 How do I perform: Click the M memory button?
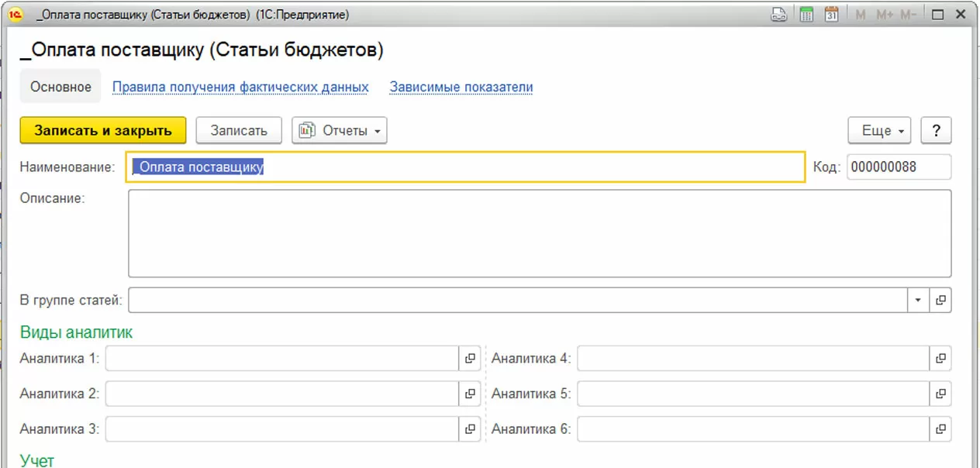pos(860,15)
